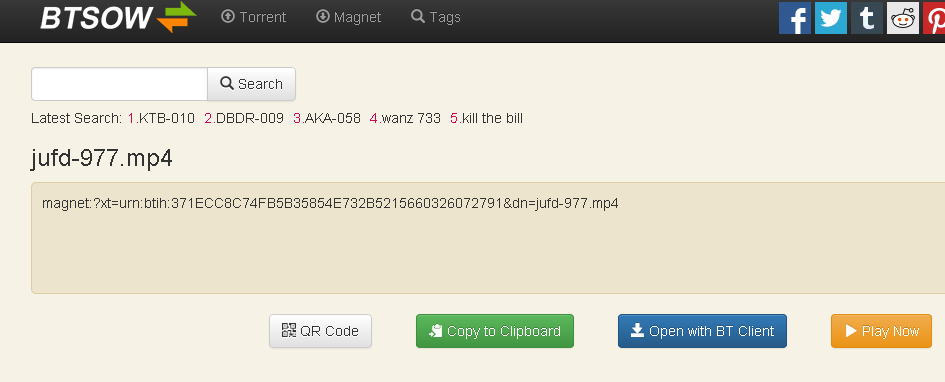Open latest search KTB-010
This screenshot has width=945, height=382.
162,118
